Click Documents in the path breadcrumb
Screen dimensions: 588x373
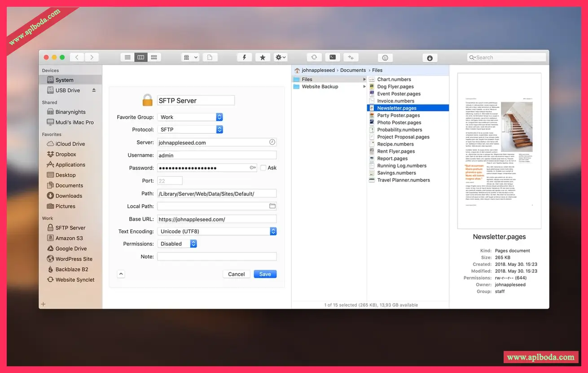[353, 70]
